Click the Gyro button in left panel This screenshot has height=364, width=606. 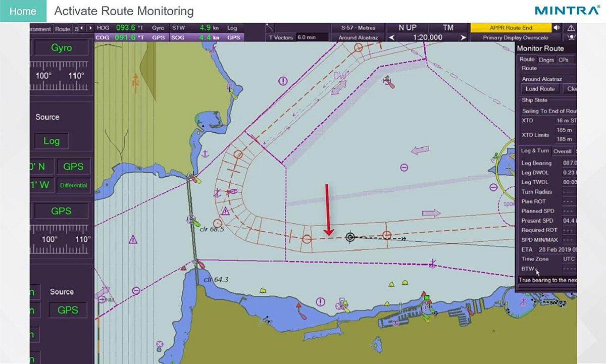coord(61,48)
